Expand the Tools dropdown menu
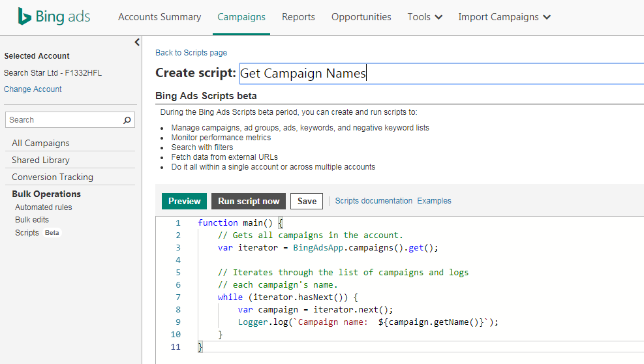 425,17
